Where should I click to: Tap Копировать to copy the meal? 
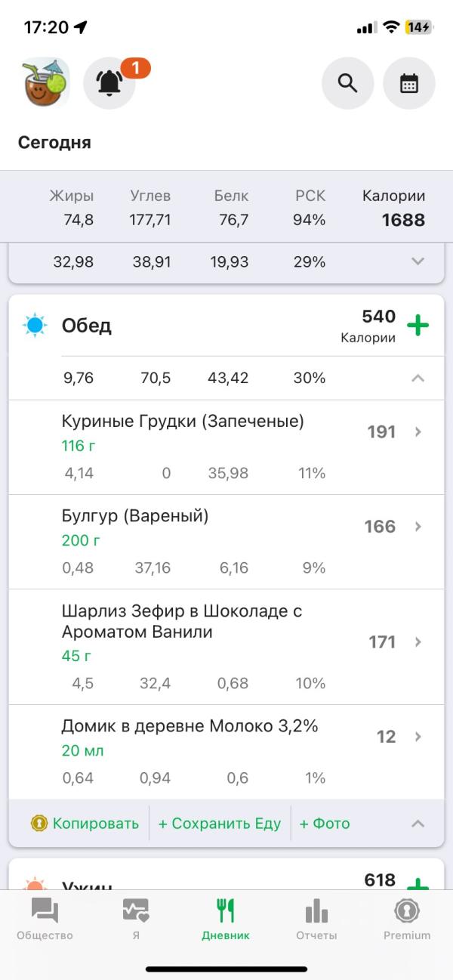click(x=85, y=824)
